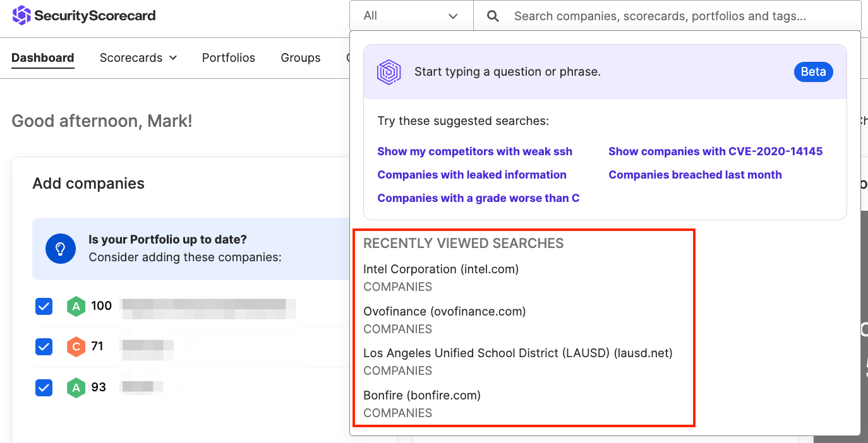Screen dimensions: 868x443
Task: Uncheck the company with score 100
Action: (44, 307)
